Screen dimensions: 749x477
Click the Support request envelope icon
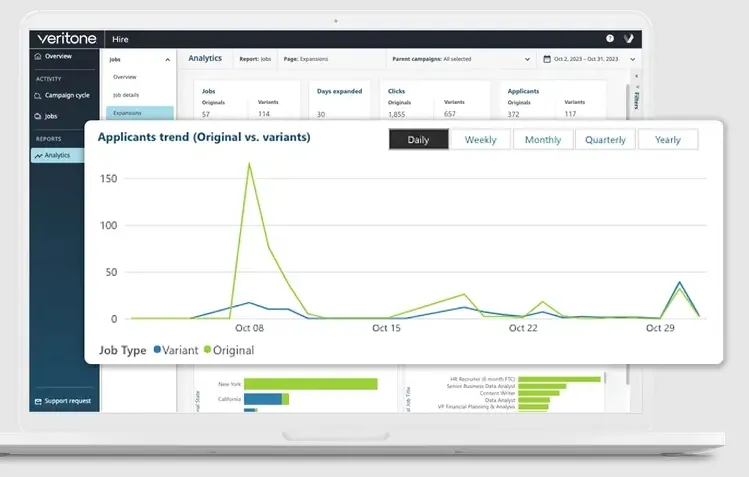(38, 402)
